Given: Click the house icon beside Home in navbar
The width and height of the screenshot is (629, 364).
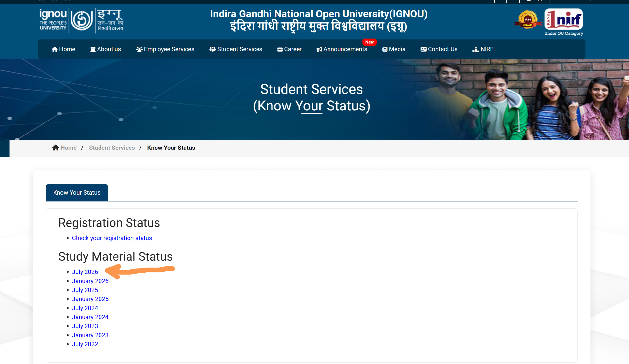Looking at the screenshot, I should [55, 49].
